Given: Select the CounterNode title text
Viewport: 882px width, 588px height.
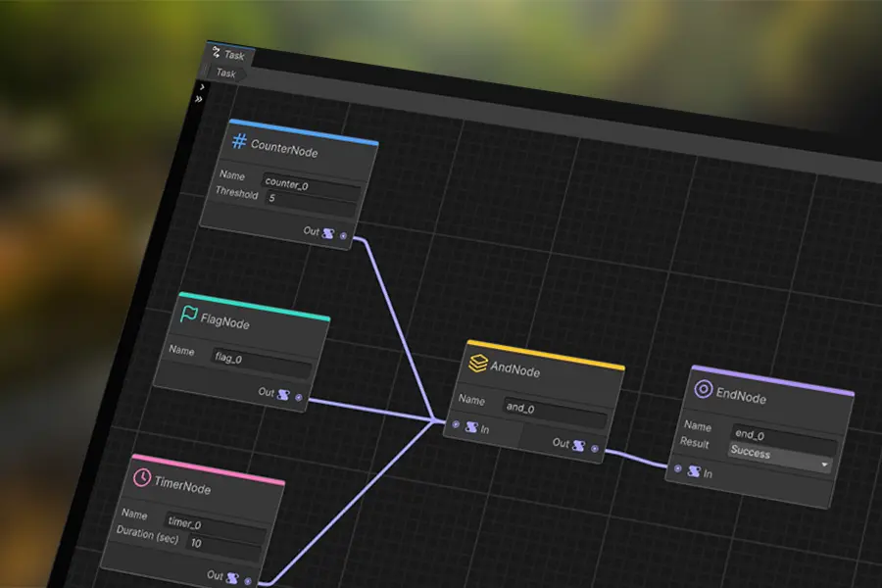Looking at the screenshot, I should (284, 149).
